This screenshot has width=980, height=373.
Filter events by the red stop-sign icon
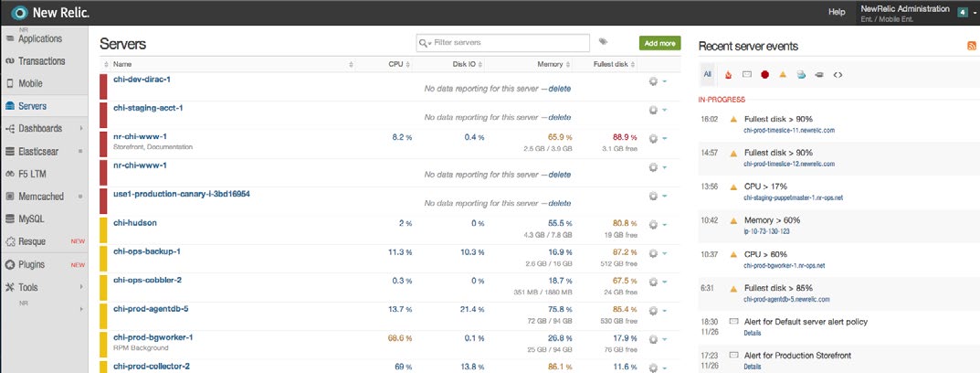click(x=764, y=74)
